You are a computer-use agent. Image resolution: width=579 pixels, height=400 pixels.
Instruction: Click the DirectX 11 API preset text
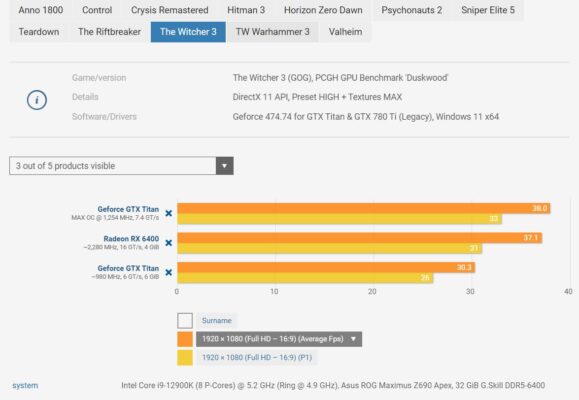[x=317, y=97]
